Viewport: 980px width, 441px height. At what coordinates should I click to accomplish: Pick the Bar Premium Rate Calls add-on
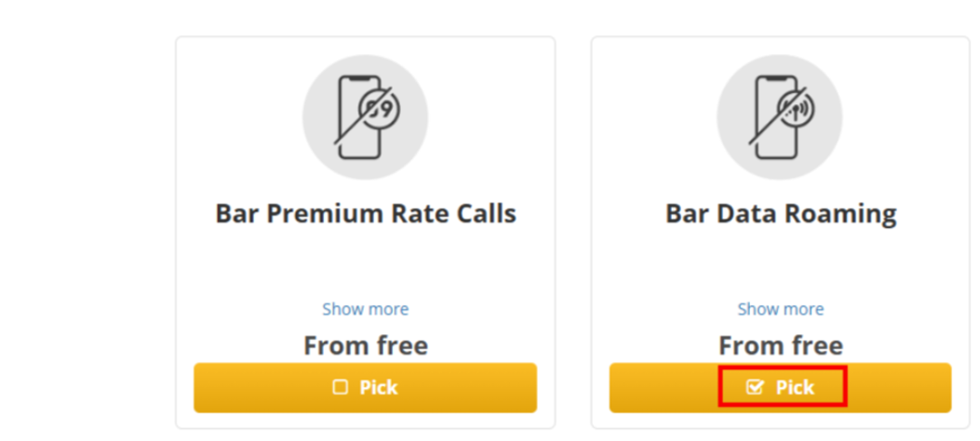pos(366,387)
